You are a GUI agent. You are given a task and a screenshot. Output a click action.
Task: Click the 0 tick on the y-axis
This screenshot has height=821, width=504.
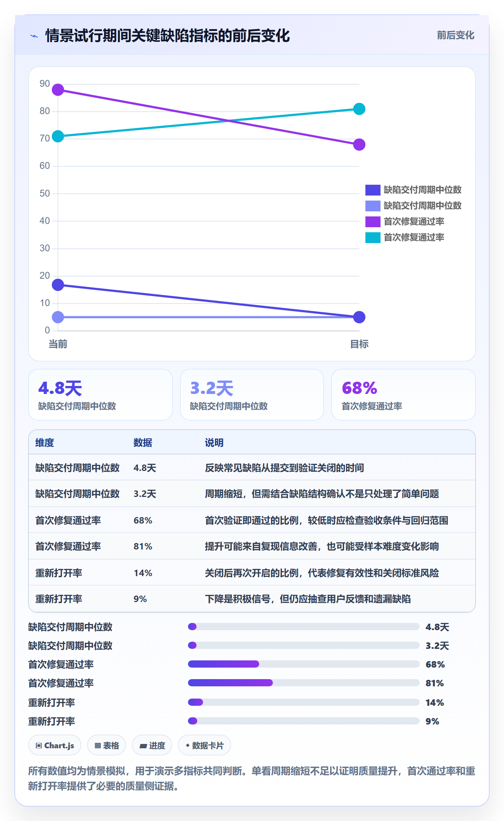pyautogui.click(x=47, y=330)
